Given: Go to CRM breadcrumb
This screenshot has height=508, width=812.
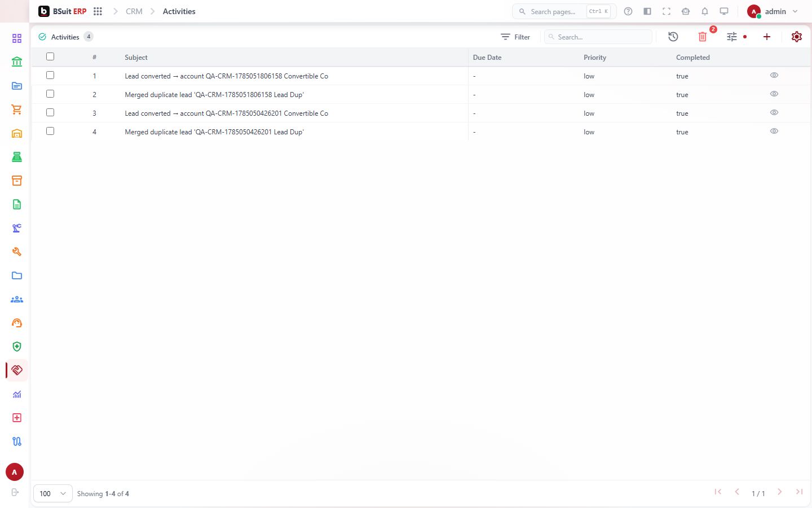Looking at the screenshot, I should coord(134,11).
